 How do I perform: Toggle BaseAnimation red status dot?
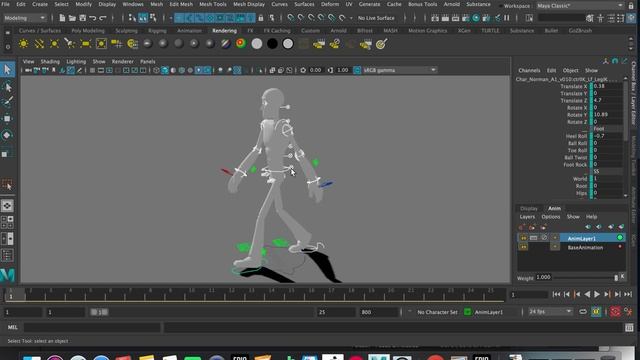(x=620, y=247)
